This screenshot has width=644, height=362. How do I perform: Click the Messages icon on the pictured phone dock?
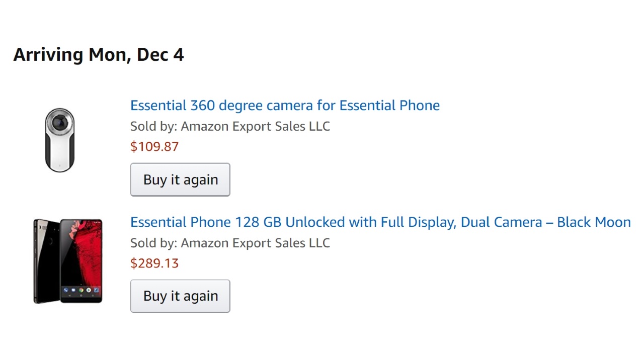click(72, 291)
